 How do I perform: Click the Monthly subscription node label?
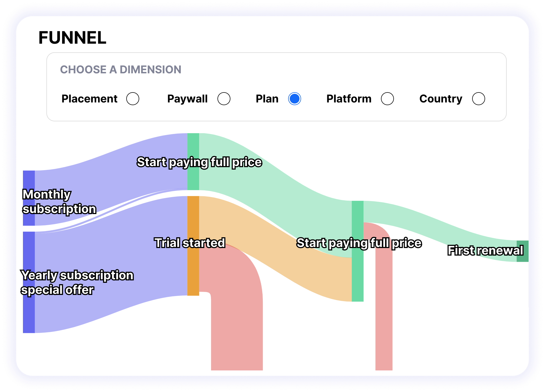[59, 202]
